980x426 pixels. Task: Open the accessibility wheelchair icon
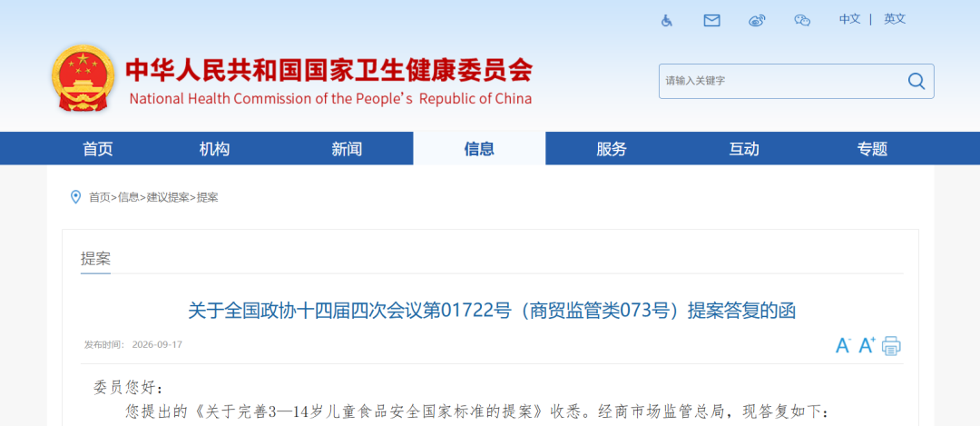click(667, 21)
